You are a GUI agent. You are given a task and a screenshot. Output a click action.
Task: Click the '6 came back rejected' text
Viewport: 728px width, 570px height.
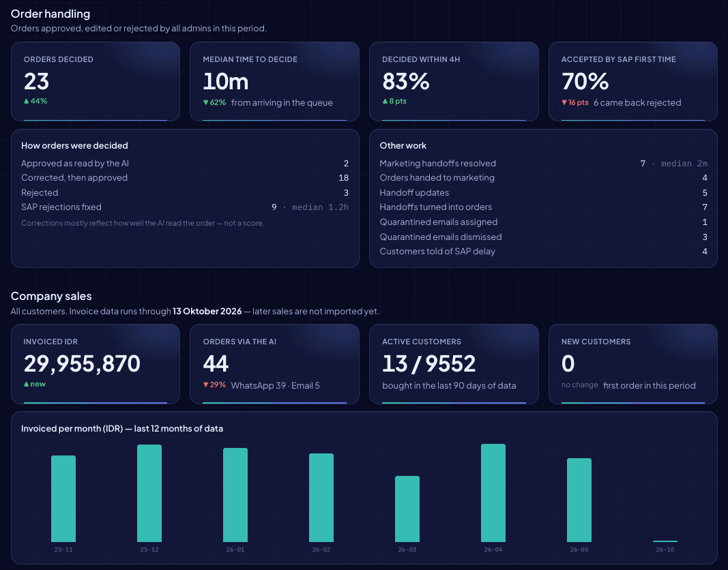pyautogui.click(x=637, y=102)
